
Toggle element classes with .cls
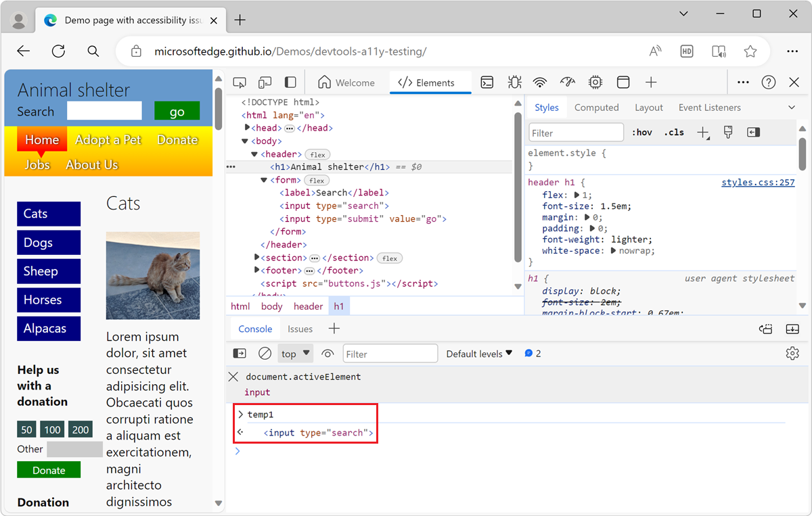coord(673,132)
